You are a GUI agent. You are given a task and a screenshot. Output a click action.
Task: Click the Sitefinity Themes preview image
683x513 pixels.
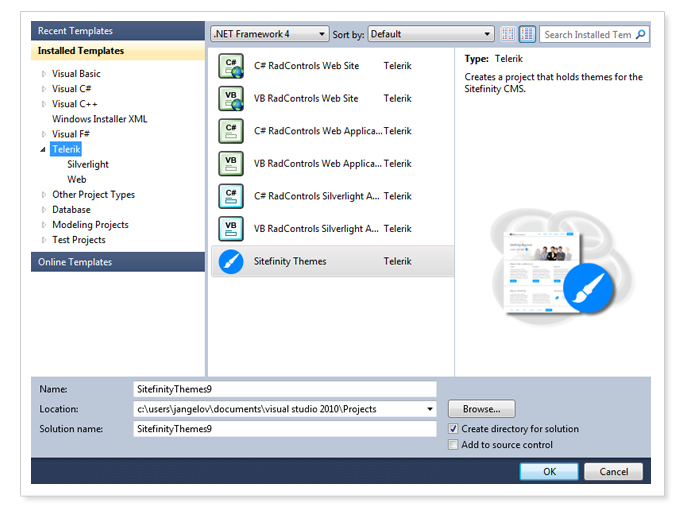[560, 267]
